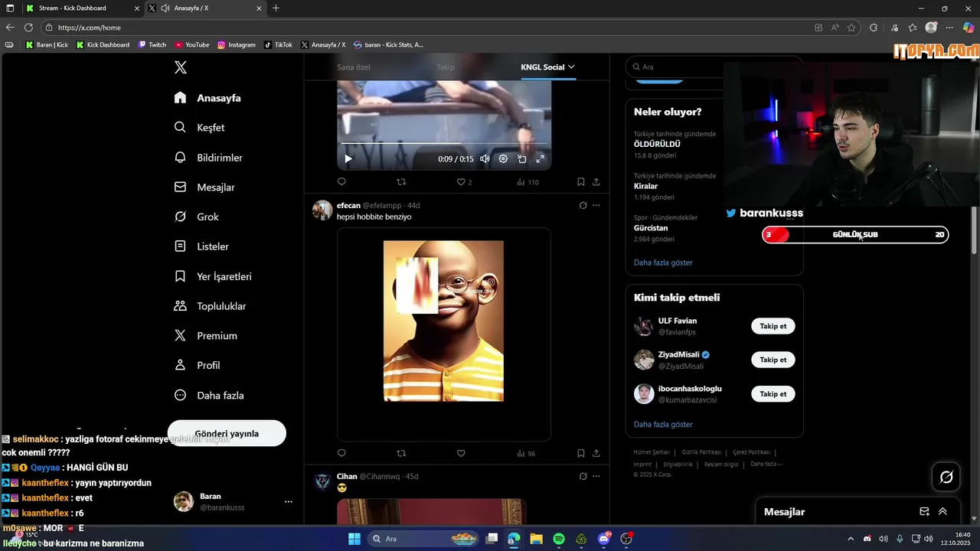This screenshot has height=551, width=980.
Task: Go to Anasayfa in sidebar
Action: (207, 98)
